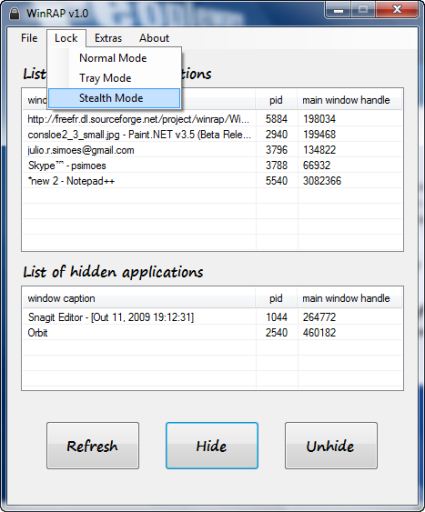The height and width of the screenshot is (512, 425).
Task: Click pid value 5540
Action: click(276, 181)
